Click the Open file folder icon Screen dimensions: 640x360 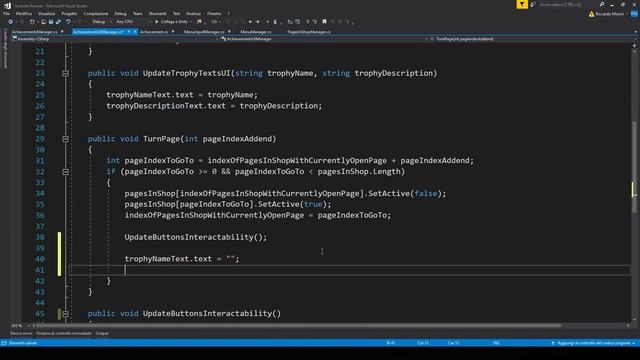point(43,22)
